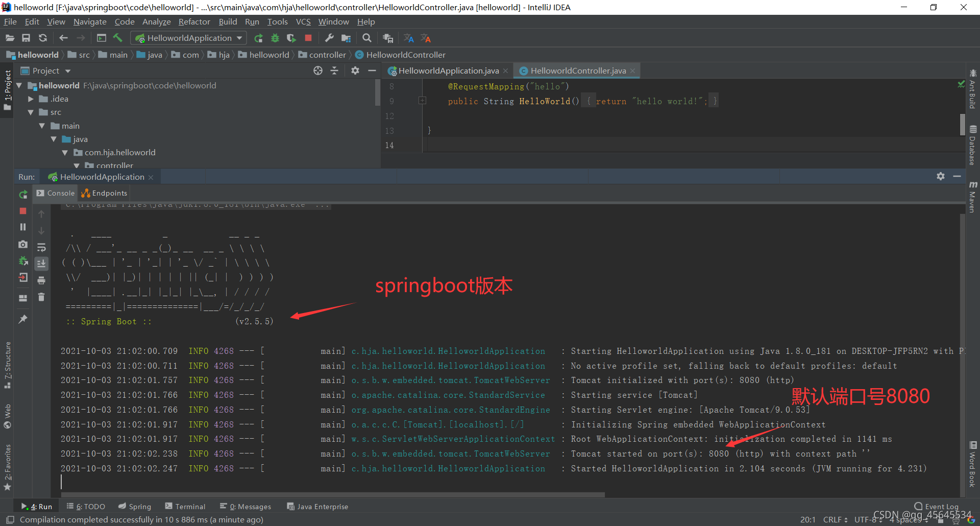Open Java Enterprise tool window
The width and height of the screenshot is (980, 526).
click(317, 507)
